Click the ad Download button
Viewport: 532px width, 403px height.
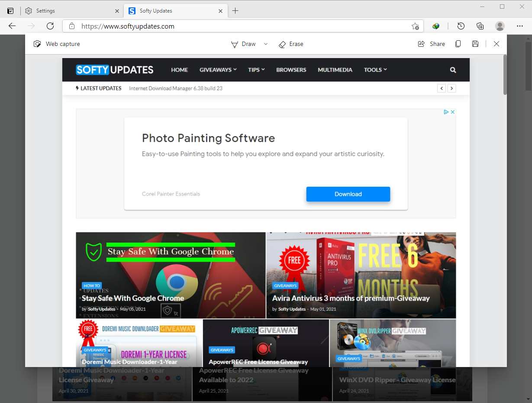(348, 194)
